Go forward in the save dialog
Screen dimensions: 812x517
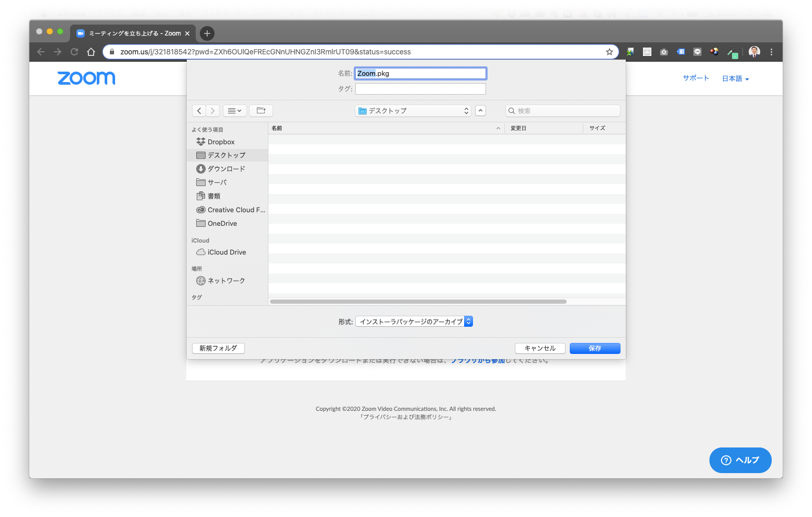pos(212,111)
